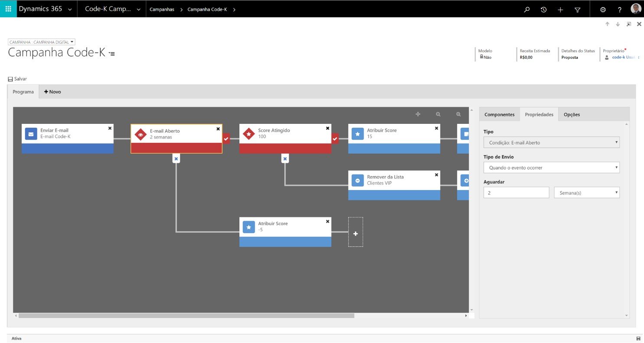644x343 pixels.
Task: Open advanced find funnel icon
Action: pos(577,10)
